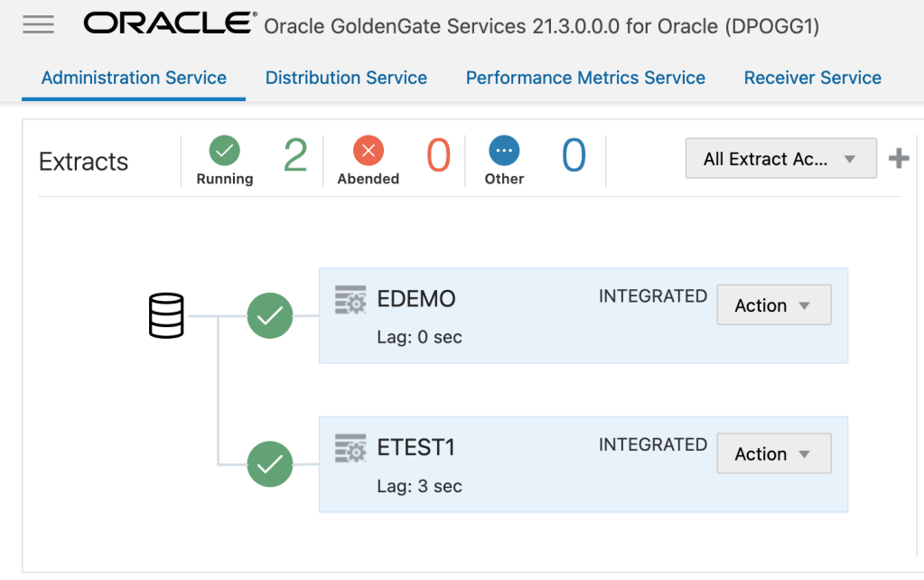924x580 pixels.
Task: Click the ETEST1 extract process gear icon
Action: tap(350, 448)
